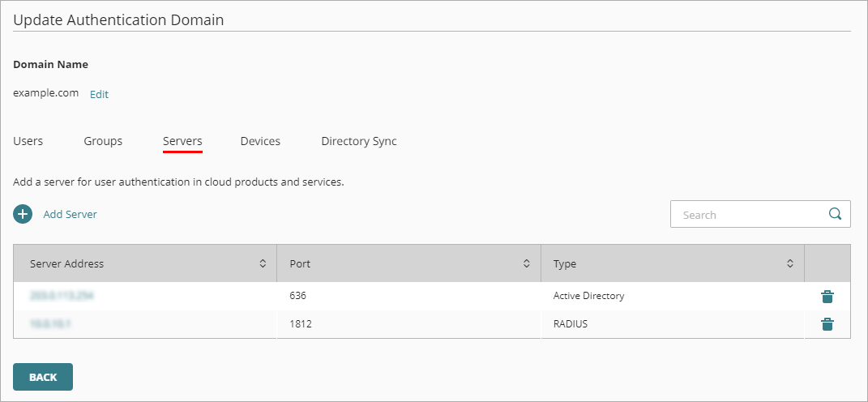This screenshot has width=868, height=402.
Task: Select the Servers tab
Action: [x=182, y=141]
